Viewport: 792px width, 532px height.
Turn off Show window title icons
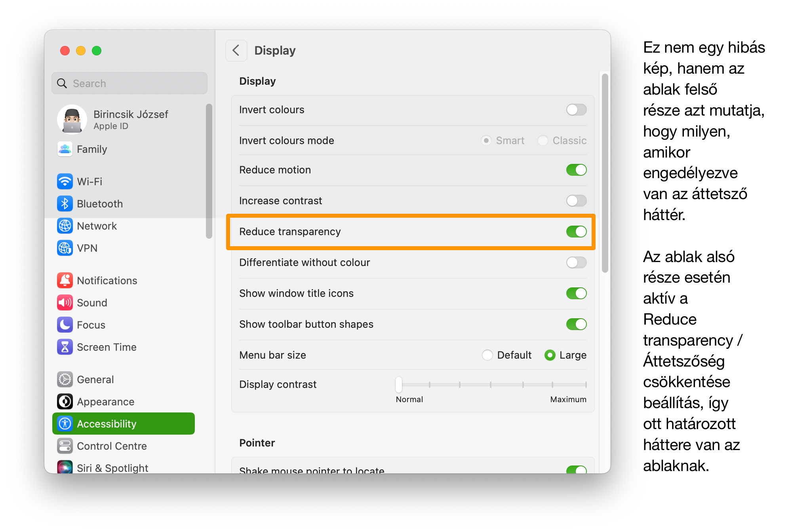coord(576,293)
